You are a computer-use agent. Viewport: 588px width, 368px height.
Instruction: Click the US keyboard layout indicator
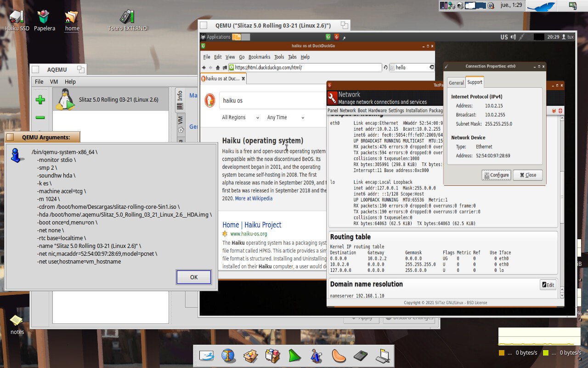(x=504, y=37)
